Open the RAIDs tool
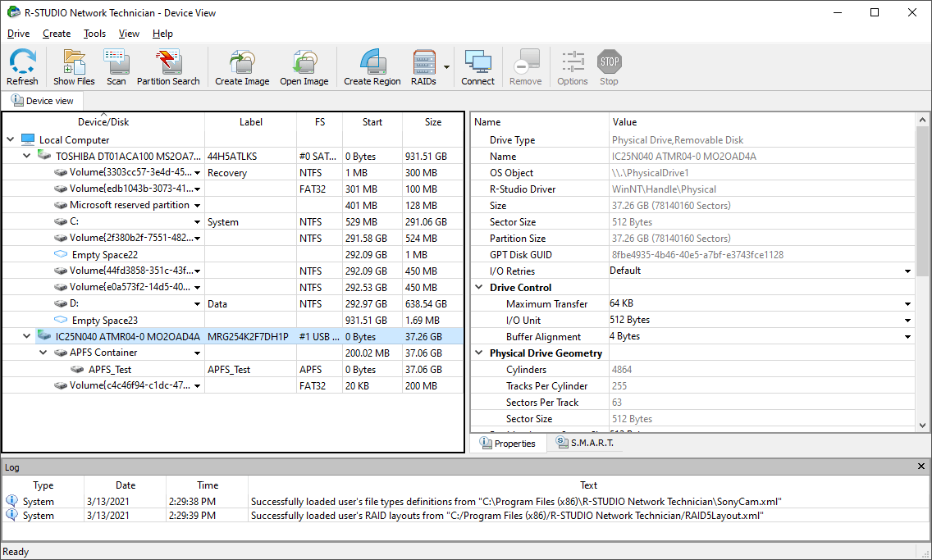The image size is (932, 560). coord(424,67)
